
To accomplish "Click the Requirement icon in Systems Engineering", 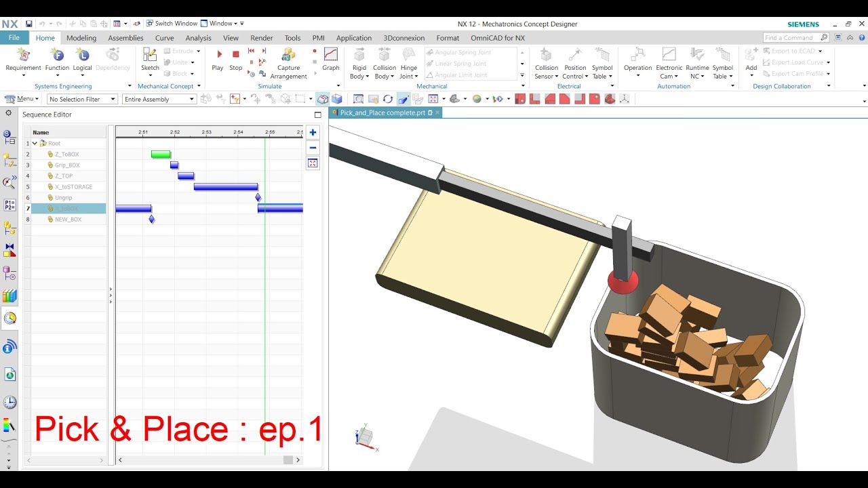I will pyautogui.click(x=23, y=56).
